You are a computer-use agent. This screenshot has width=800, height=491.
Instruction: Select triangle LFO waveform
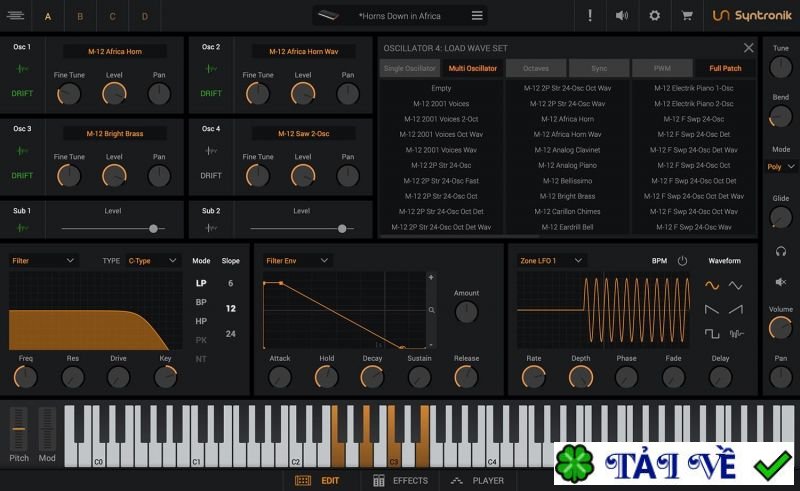[x=735, y=285]
